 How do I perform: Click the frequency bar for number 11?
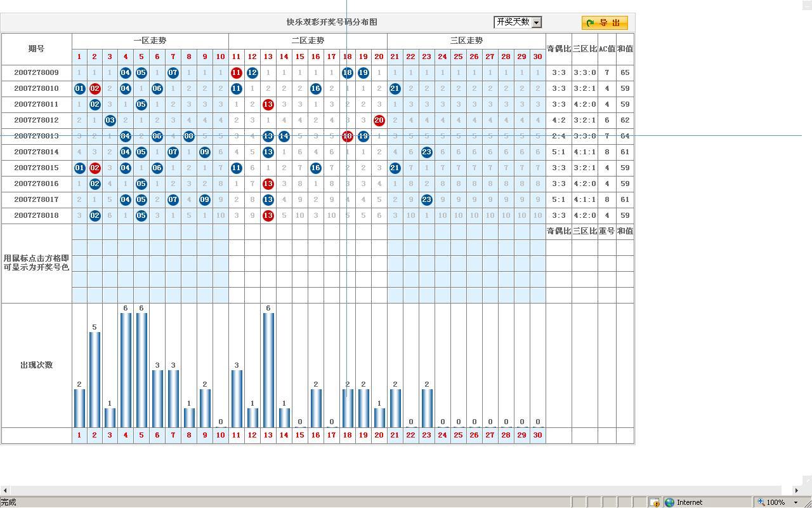point(237,399)
